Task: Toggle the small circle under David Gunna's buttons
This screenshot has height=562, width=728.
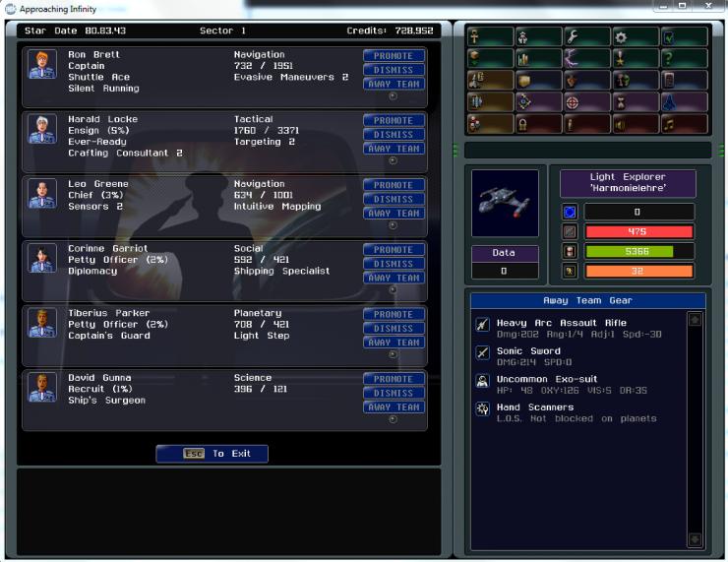Action: [x=394, y=419]
